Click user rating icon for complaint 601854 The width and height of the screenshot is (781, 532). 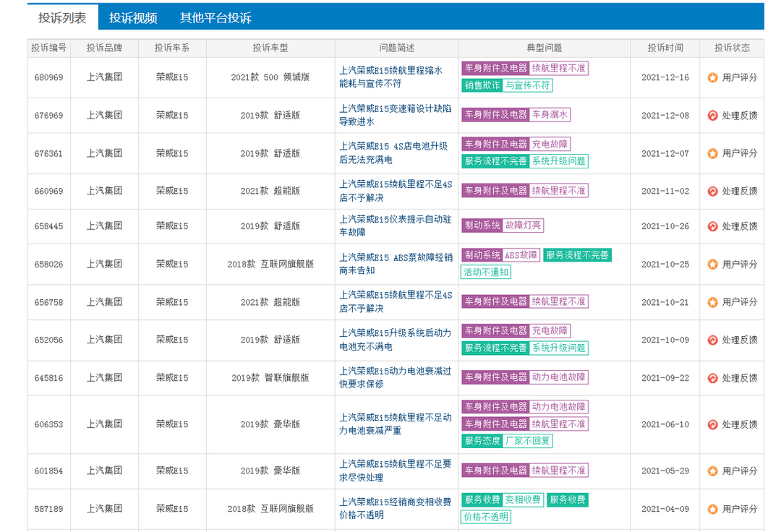click(713, 471)
